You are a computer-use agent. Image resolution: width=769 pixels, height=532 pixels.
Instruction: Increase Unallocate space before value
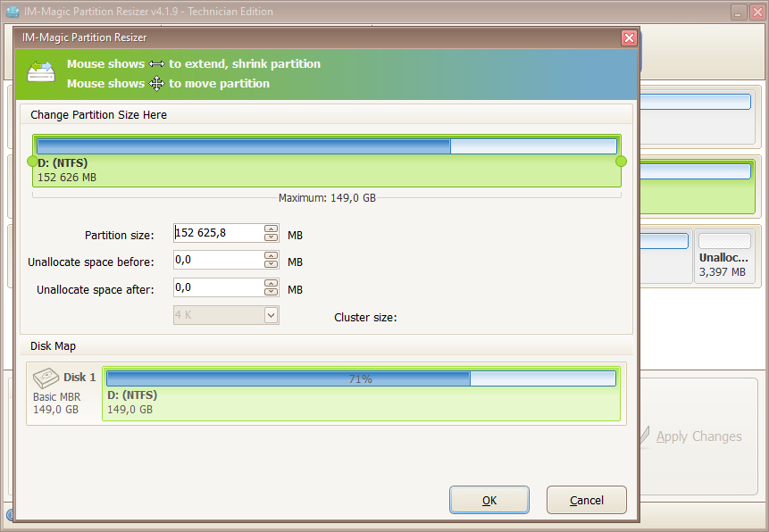tap(271, 255)
